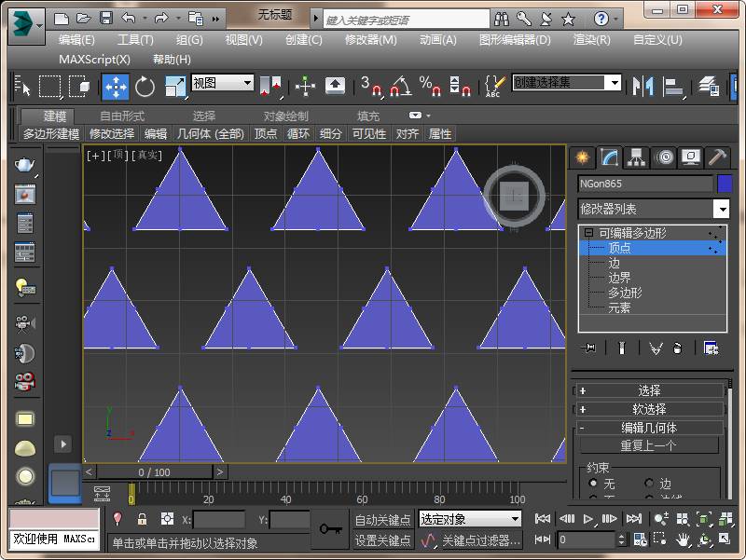Click the time slider showing 0 / 100
The image size is (746, 560).
click(154, 472)
